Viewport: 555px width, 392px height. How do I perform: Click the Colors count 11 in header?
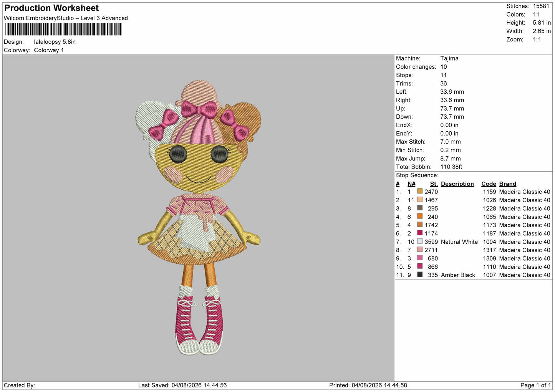[x=536, y=15]
